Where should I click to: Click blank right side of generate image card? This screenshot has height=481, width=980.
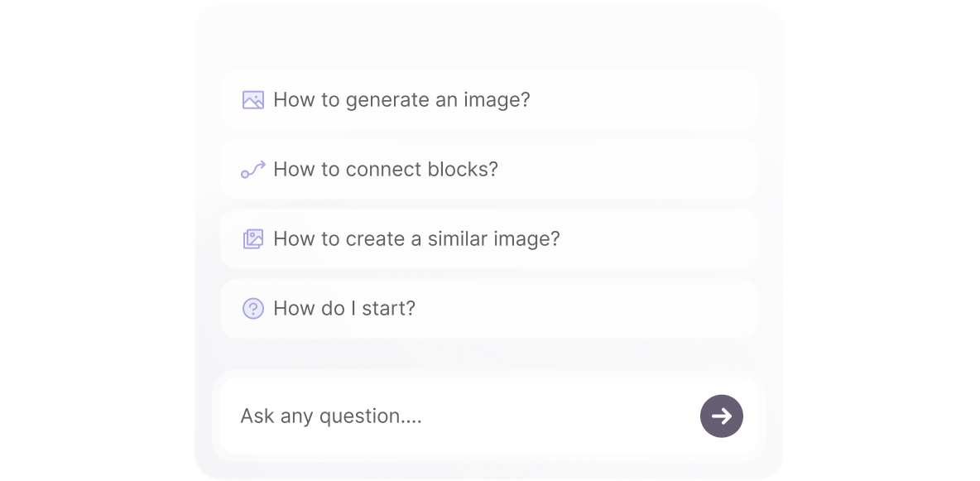pos(662,100)
